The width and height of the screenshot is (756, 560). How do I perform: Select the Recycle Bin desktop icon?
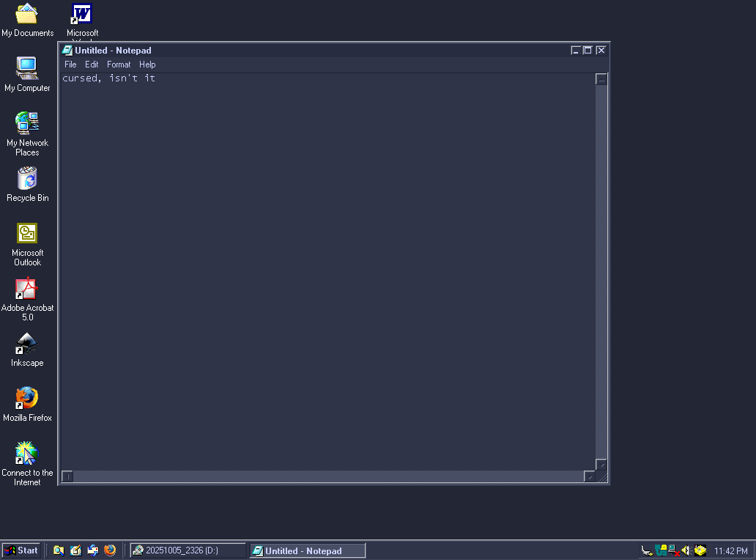27,178
